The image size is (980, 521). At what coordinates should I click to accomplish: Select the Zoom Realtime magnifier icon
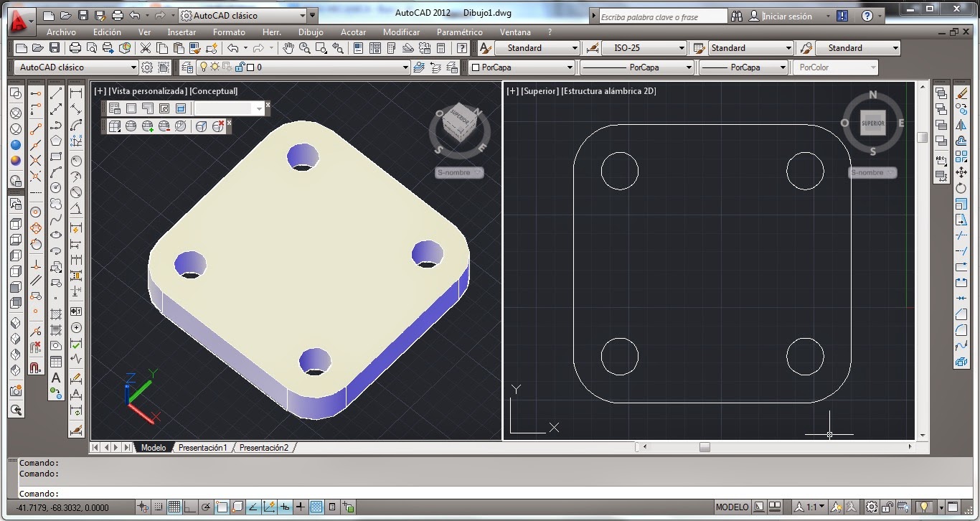(x=305, y=48)
